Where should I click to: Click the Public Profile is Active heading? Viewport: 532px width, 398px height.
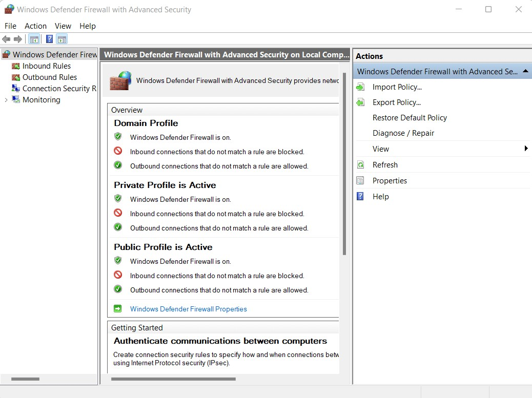click(163, 247)
